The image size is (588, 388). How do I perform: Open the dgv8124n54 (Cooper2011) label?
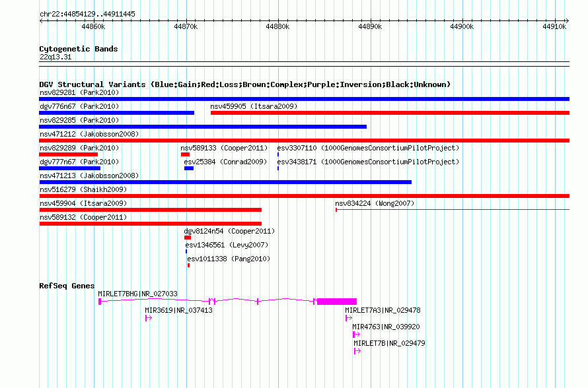click(x=229, y=231)
